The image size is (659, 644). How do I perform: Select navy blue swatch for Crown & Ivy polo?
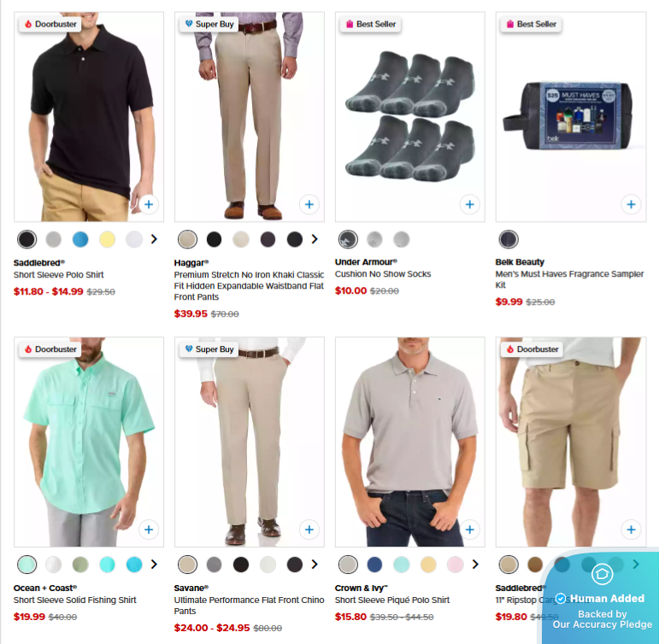[x=374, y=565]
